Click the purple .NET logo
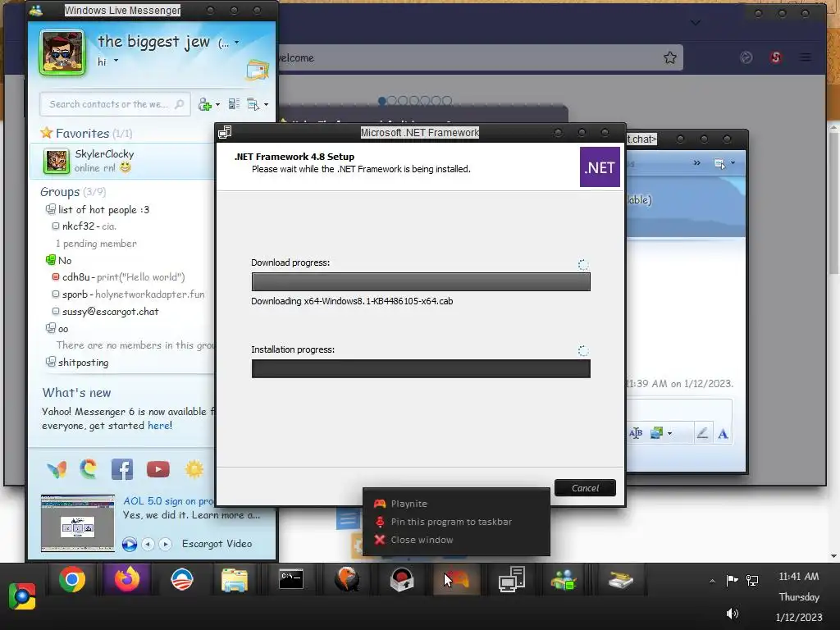Screen dimensions: 840x630 tap(600, 167)
